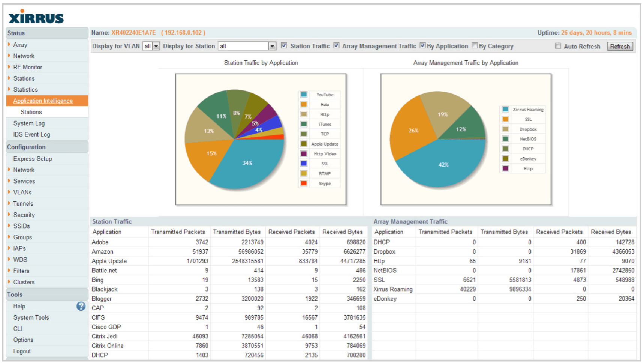Select the Xirrus Roaming table row

504,289
